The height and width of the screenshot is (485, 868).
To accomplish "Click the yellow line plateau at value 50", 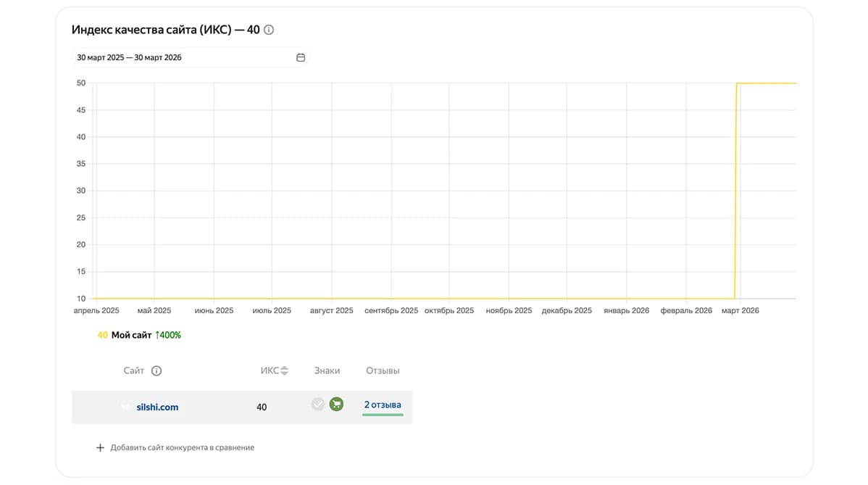I will pyautogui.click(x=766, y=83).
